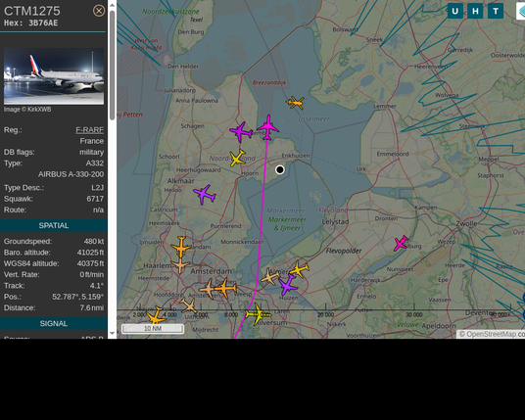
Task: Click the SIGNAL section header
Action: pos(54,324)
